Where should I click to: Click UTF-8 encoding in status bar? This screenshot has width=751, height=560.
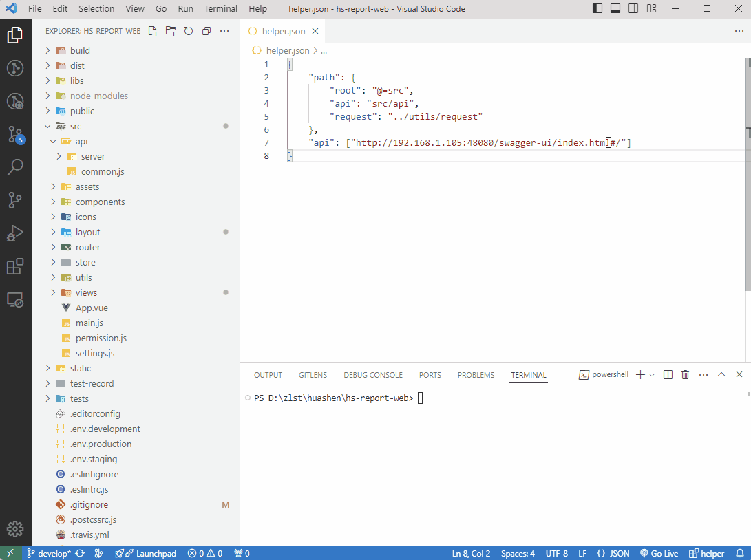[x=557, y=553]
